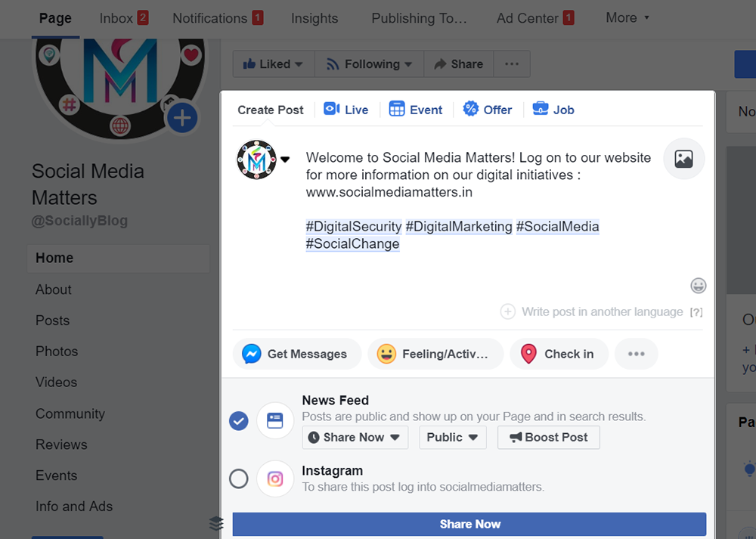Click the blue Share Now button
Image resolution: width=756 pixels, height=539 pixels.
tap(469, 524)
